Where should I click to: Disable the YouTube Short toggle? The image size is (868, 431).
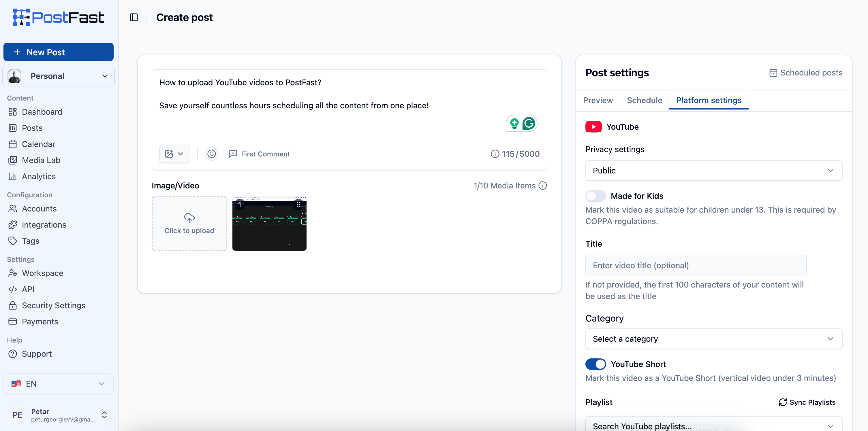coord(595,364)
